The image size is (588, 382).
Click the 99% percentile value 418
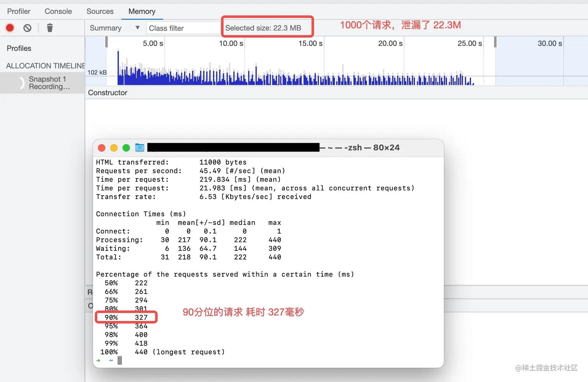point(141,343)
